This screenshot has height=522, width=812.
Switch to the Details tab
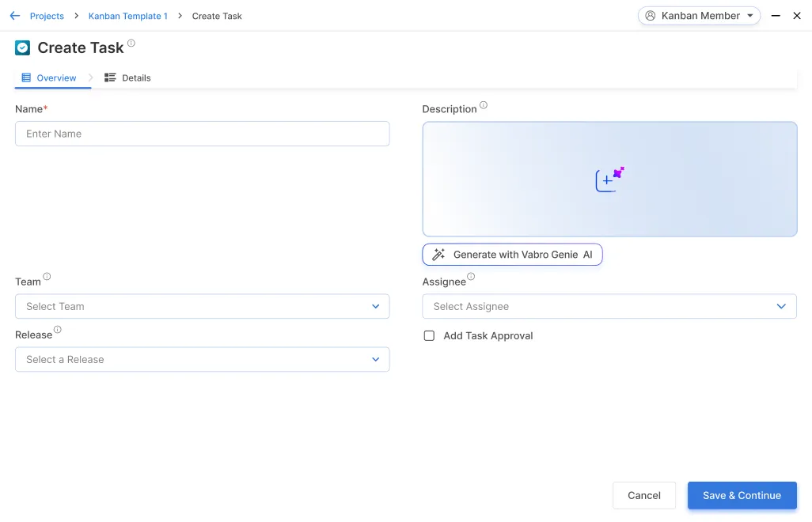(x=128, y=78)
